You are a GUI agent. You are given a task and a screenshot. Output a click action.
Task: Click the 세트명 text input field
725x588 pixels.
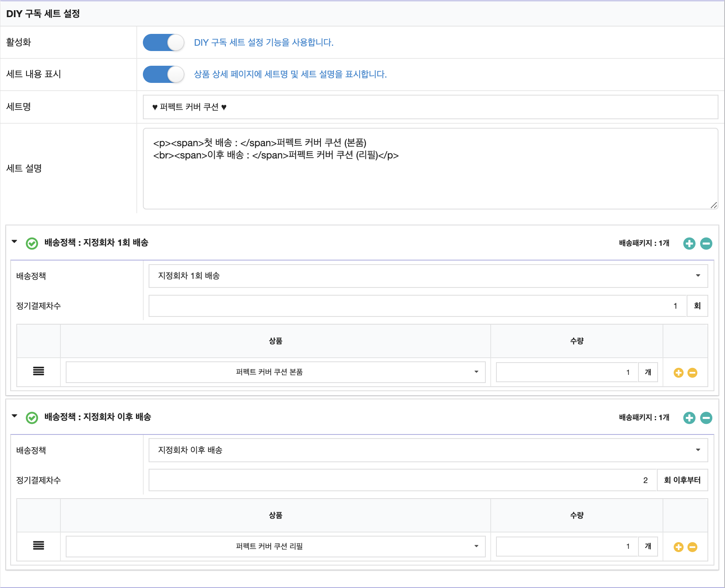pyautogui.click(x=430, y=107)
